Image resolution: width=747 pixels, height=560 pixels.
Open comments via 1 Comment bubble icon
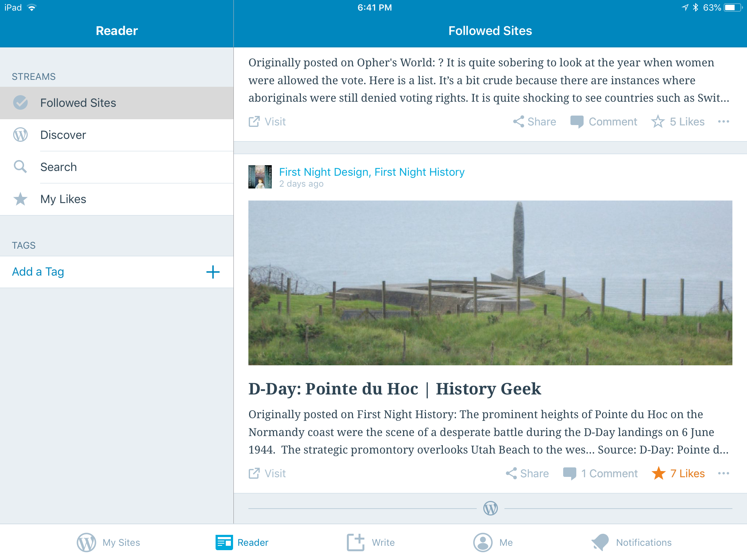click(x=570, y=473)
